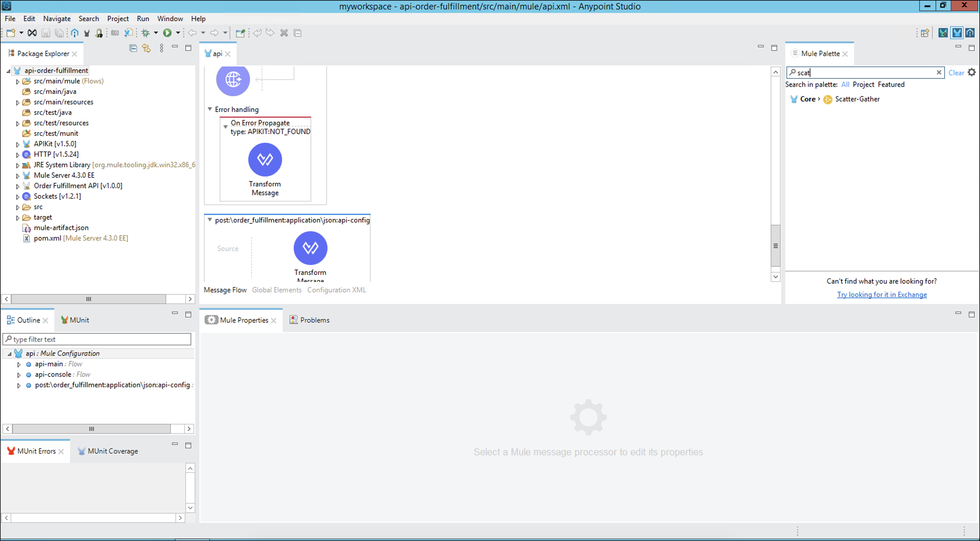Open the File menu
The width and height of the screenshot is (980, 541).
(x=10, y=19)
